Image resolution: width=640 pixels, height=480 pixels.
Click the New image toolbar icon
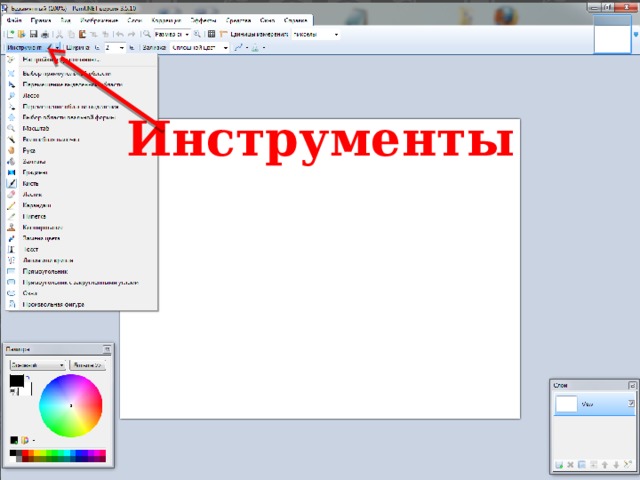[x=11, y=34]
